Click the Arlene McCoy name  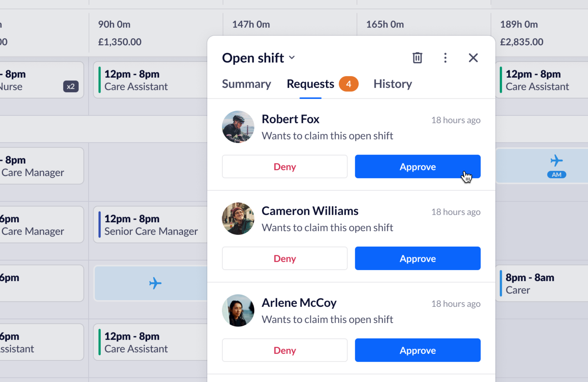(x=299, y=303)
